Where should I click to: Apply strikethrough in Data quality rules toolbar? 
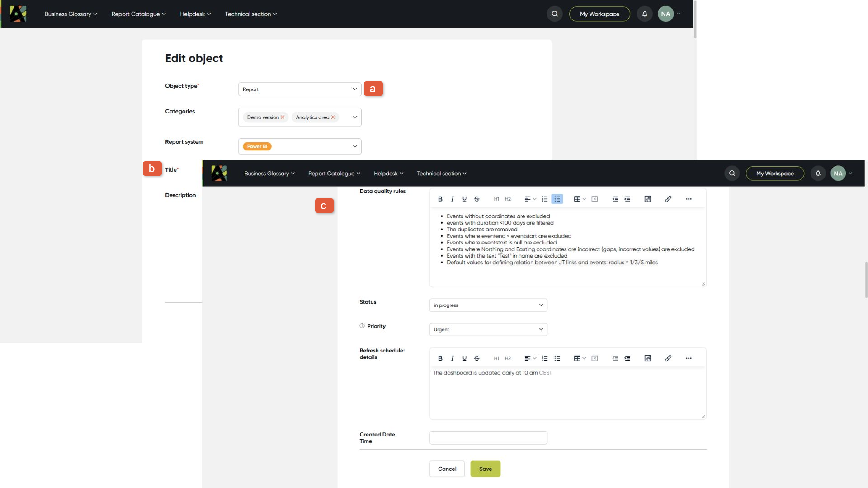476,199
